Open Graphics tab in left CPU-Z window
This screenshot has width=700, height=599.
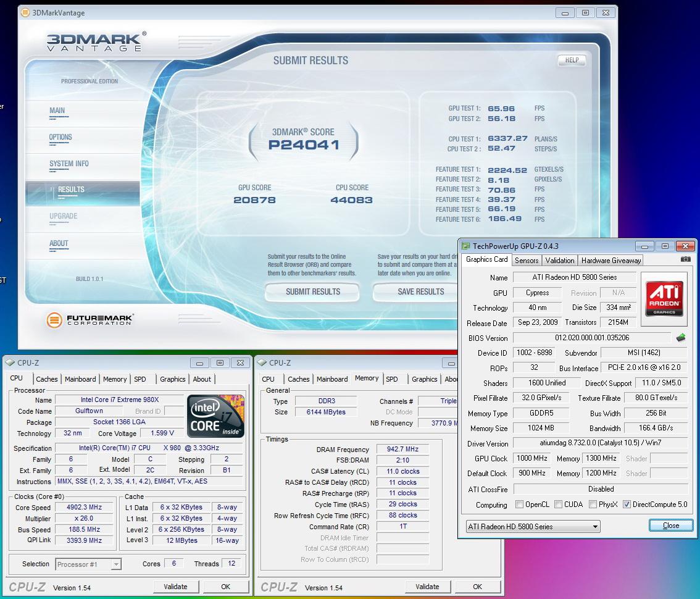click(x=172, y=379)
